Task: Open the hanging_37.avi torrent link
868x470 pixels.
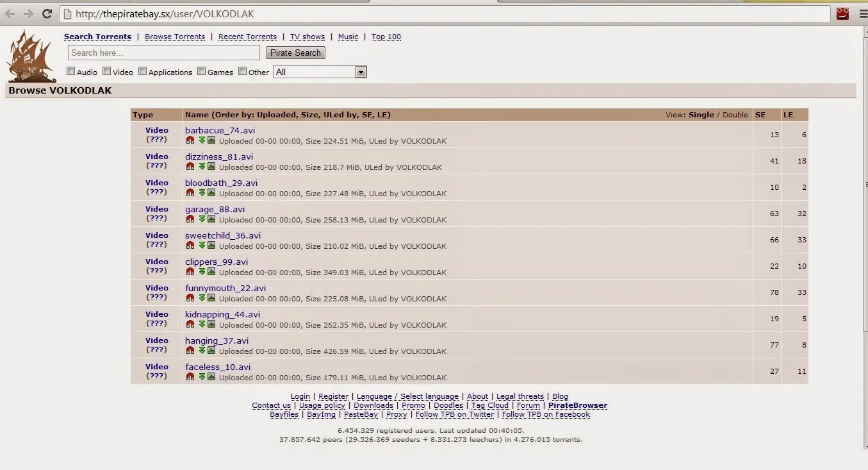Action: pyautogui.click(x=217, y=340)
